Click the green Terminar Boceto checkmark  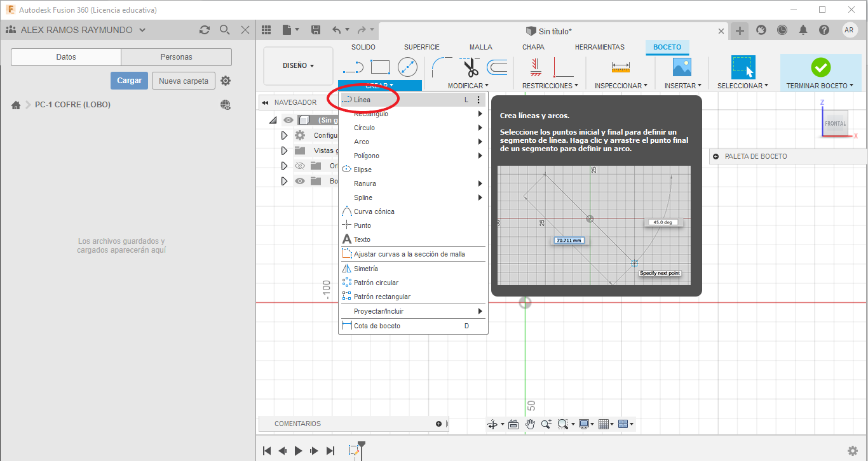point(820,67)
